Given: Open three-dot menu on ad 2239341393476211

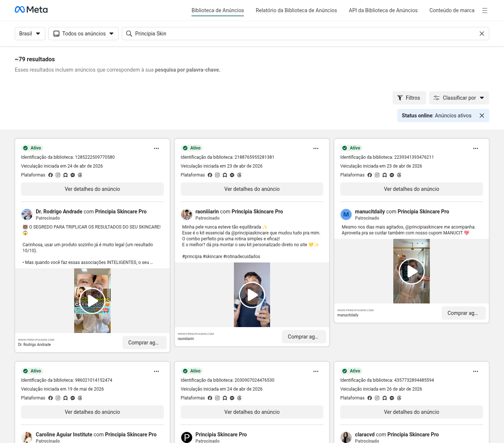Looking at the screenshot, I should (x=476, y=148).
